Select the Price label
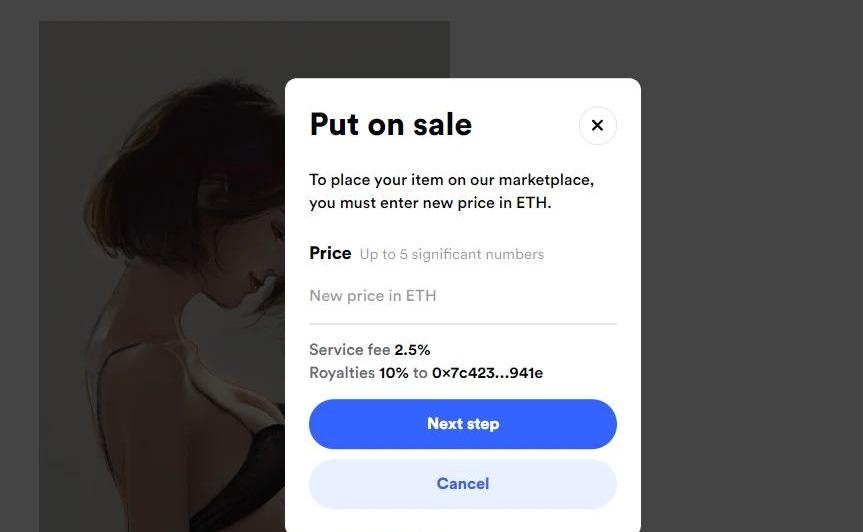 (330, 253)
